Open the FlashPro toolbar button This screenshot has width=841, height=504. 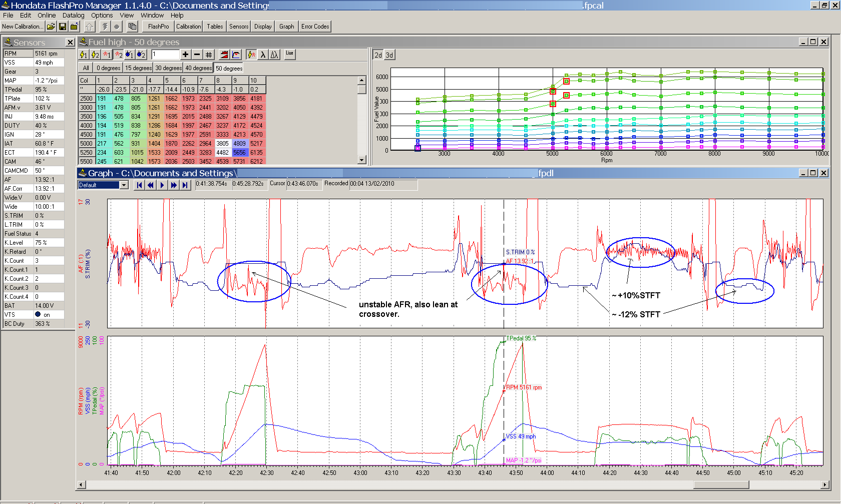(x=158, y=27)
